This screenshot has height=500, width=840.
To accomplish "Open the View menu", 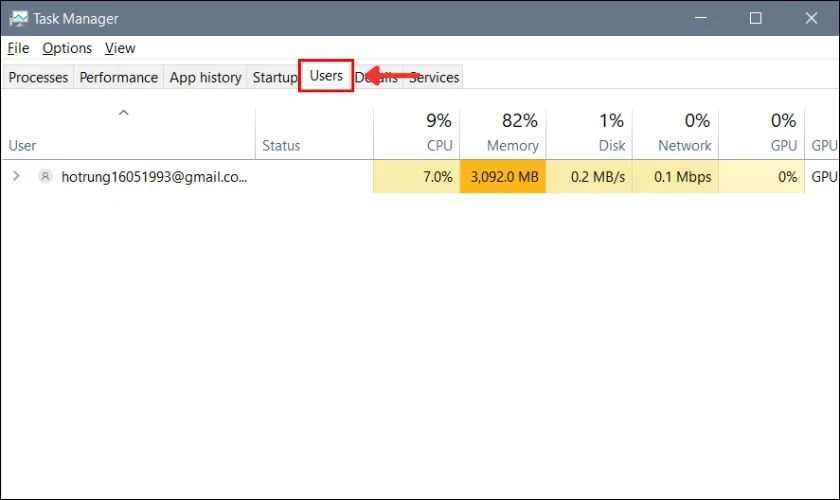I will pyautogui.click(x=120, y=48).
